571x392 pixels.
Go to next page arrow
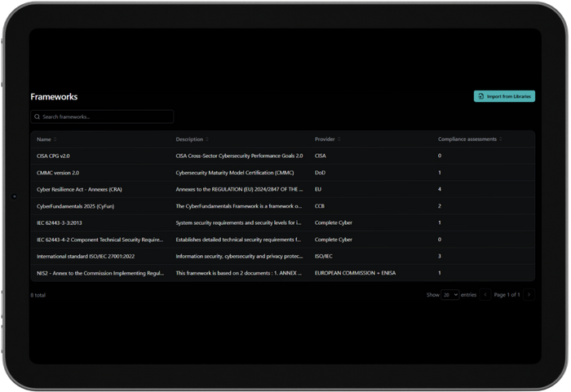[529, 295]
